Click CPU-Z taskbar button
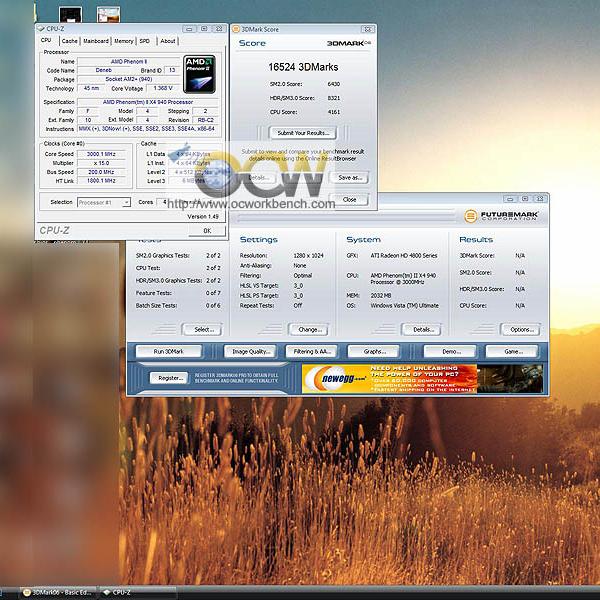This screenshot has width=600, height=600. (138, 592)
